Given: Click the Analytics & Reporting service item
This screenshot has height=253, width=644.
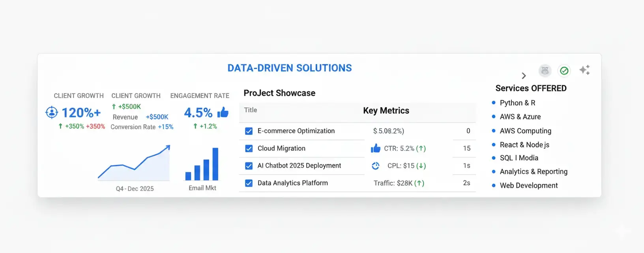Looking at the screenshot, I should [534, 172].
